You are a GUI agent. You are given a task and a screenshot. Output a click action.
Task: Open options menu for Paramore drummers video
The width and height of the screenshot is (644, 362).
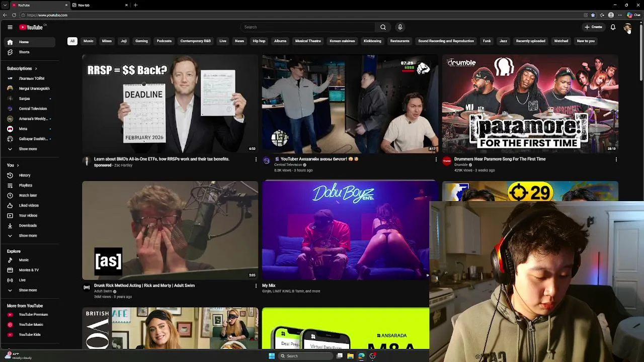click(616, 159)
